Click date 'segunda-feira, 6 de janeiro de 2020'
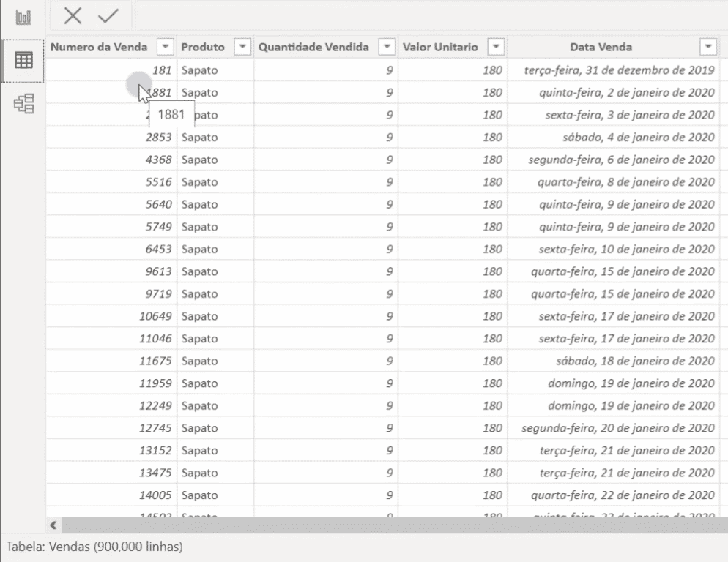The width and height of the screenshot is (728, 562). click(x=621, y=160)
